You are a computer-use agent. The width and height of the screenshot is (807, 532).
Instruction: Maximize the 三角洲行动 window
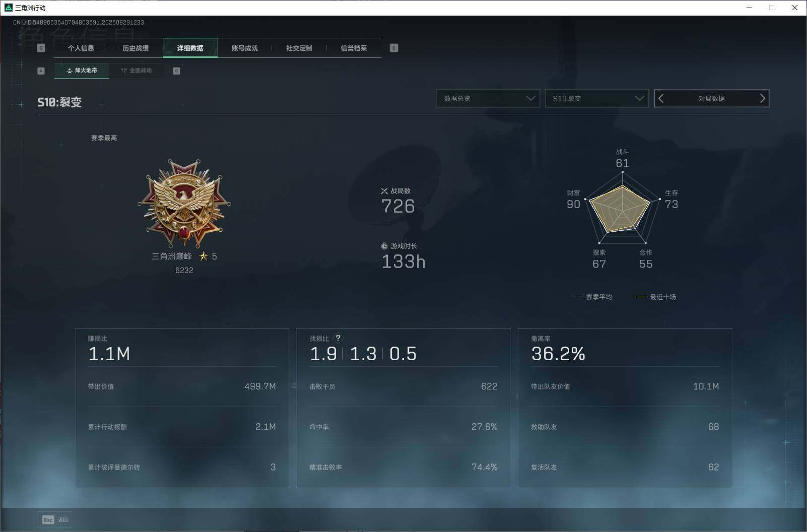[772, 8]
